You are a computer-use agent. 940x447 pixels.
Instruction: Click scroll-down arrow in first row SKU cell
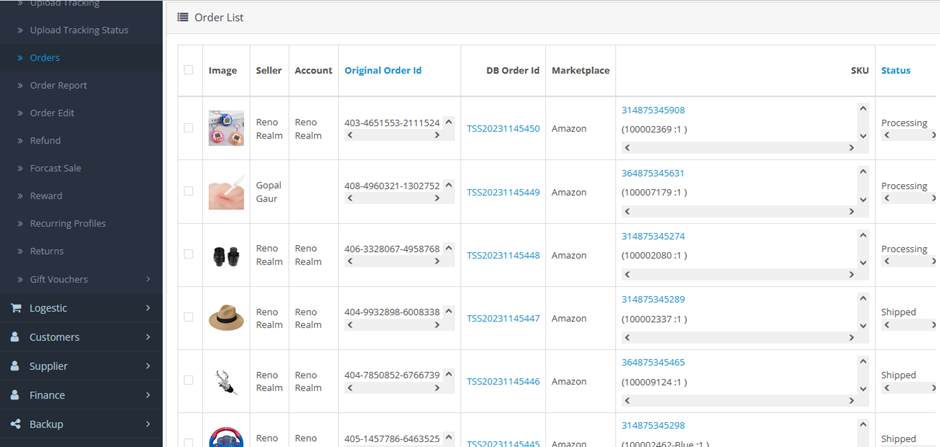(863, 136)
